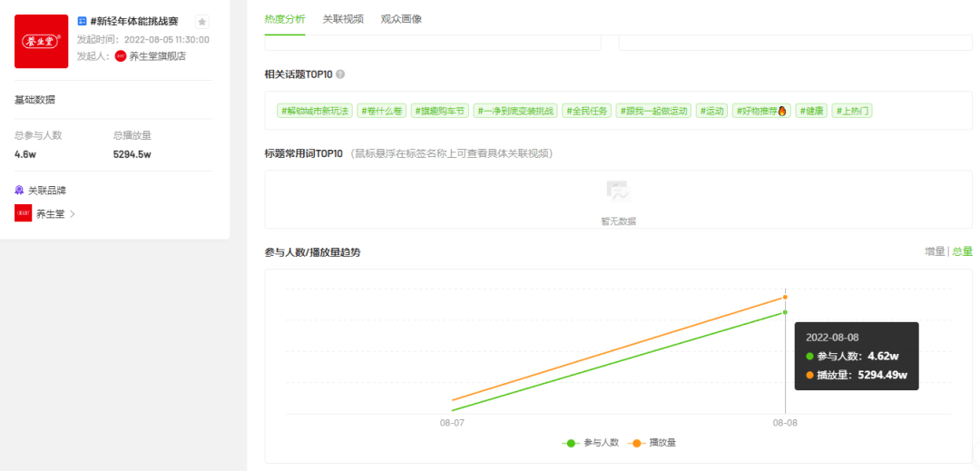
Task: Switch to the 关联视频 tab
Action: (343, 19)
